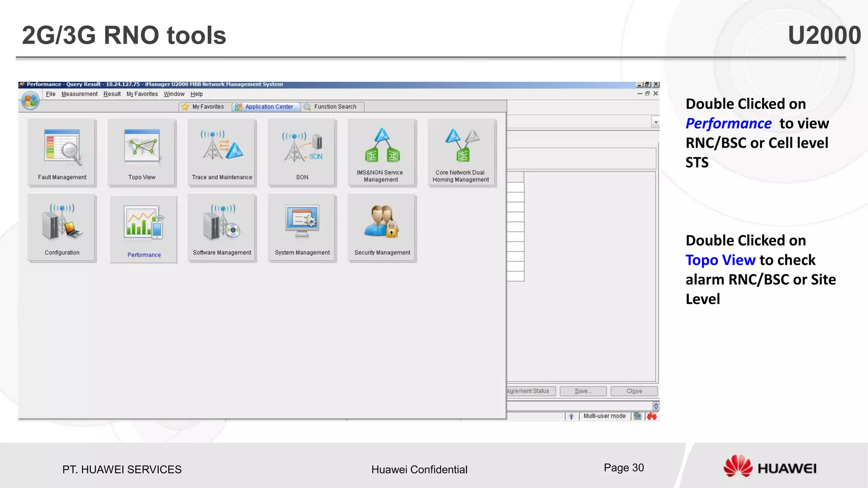
Task: Open Security Management tile
Action: (x=381, y=228)
